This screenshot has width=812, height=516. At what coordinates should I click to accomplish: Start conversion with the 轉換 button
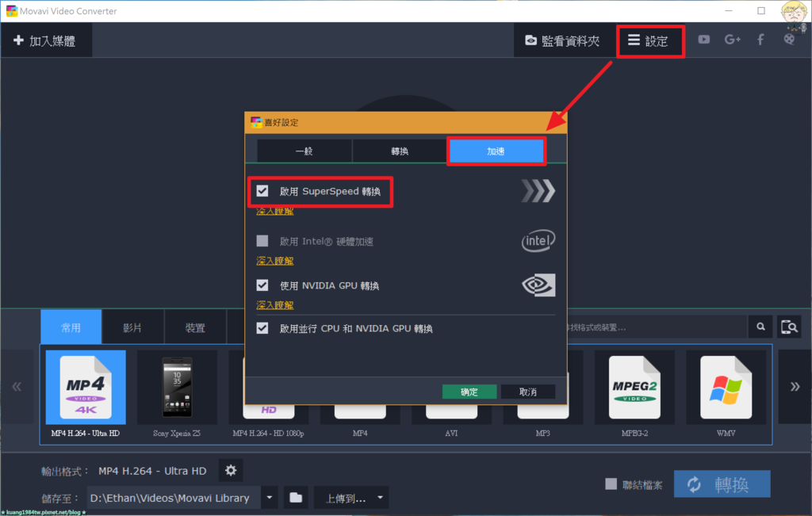coord(722,484)
